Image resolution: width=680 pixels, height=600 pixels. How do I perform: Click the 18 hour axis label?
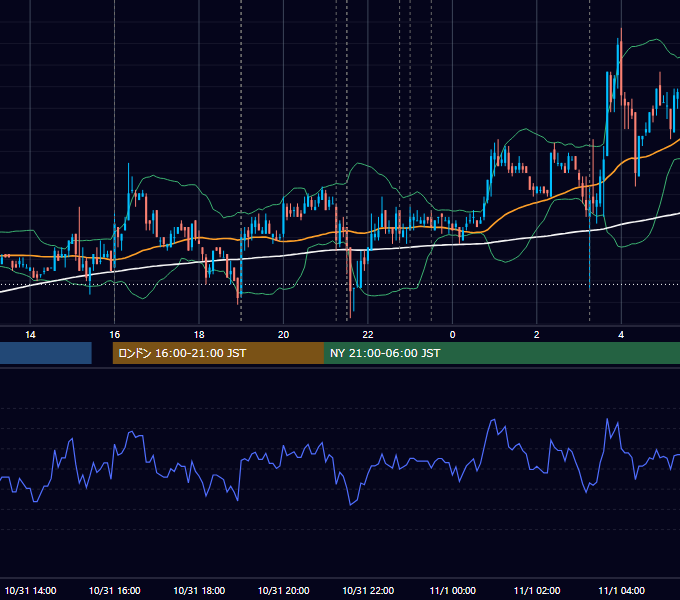[199, 335]
